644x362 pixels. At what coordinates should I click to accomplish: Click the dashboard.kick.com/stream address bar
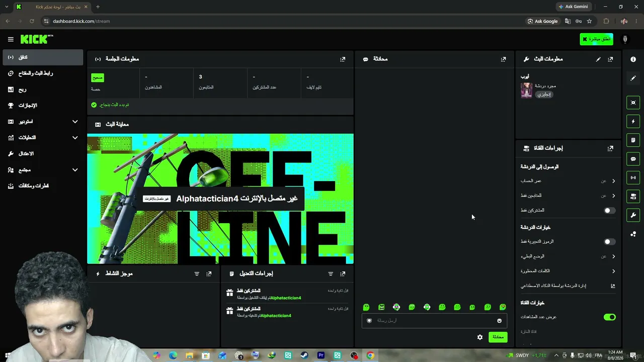(81, 21)
